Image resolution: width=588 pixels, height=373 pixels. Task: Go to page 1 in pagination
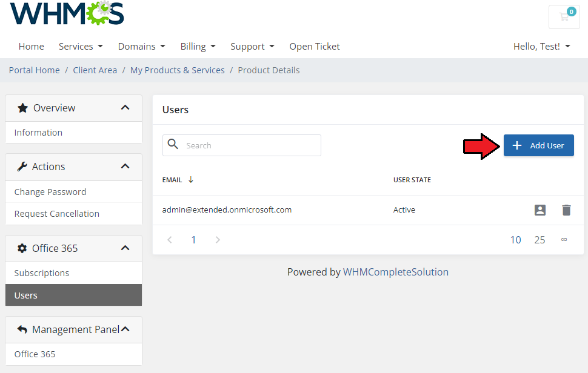pos(193,240)
